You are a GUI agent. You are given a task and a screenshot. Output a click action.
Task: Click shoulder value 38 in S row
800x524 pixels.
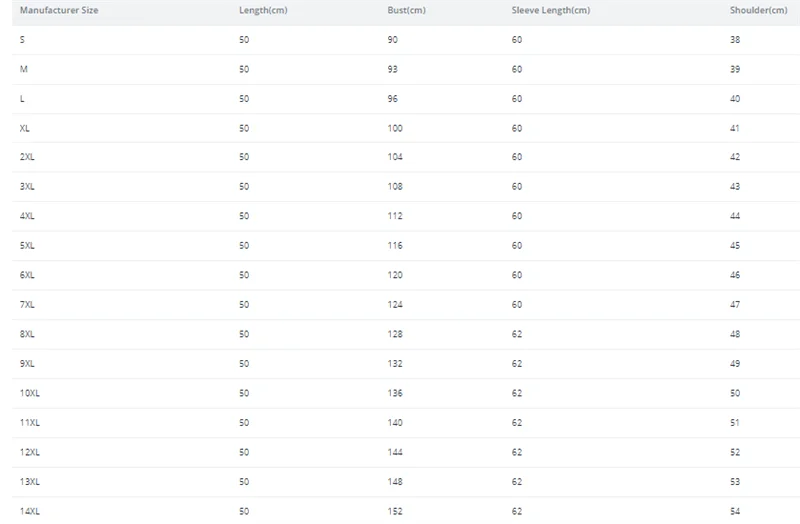pos(735,40)
